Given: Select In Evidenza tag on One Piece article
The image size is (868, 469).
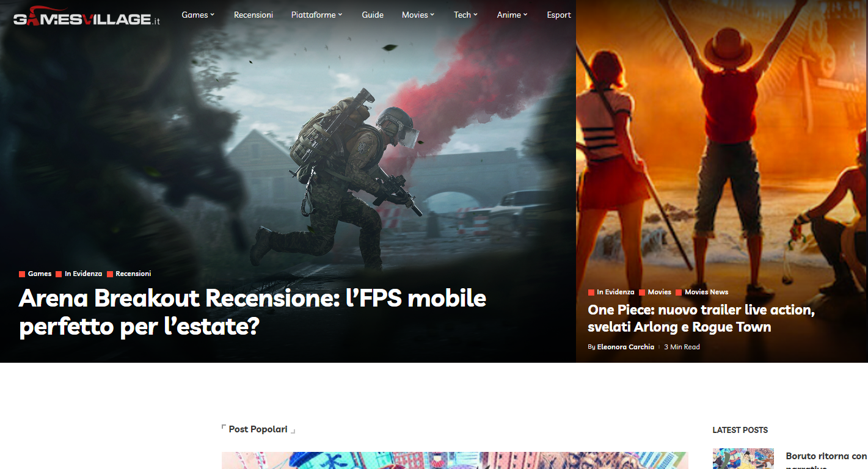Looking at the screenshot, I should click(611, 292).
